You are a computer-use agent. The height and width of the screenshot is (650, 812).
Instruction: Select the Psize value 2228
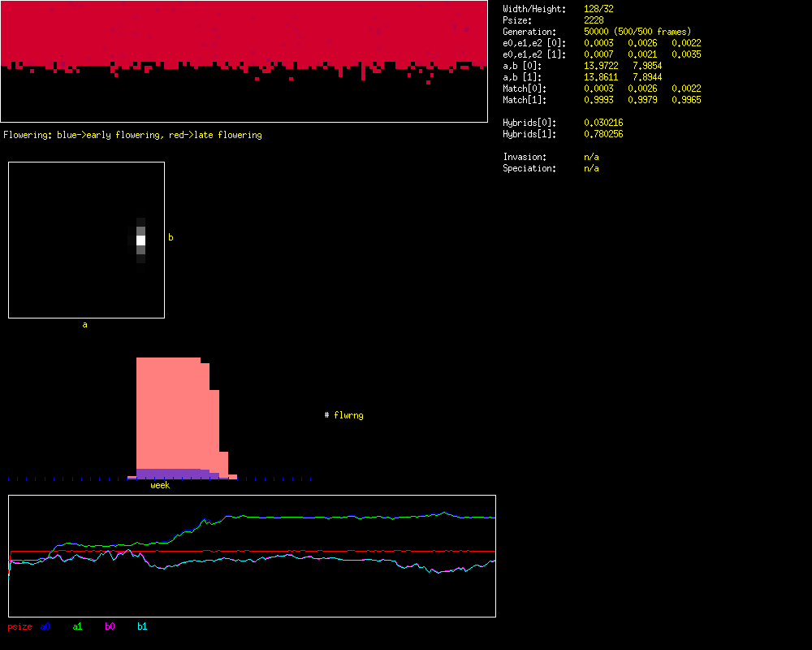click(x=594, y=20)
